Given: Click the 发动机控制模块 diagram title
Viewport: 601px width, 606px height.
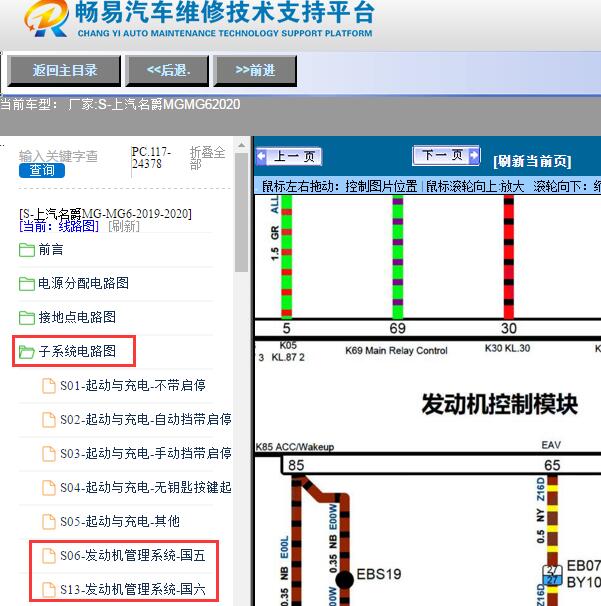Looking at the screenshot, I should (499, 404).
